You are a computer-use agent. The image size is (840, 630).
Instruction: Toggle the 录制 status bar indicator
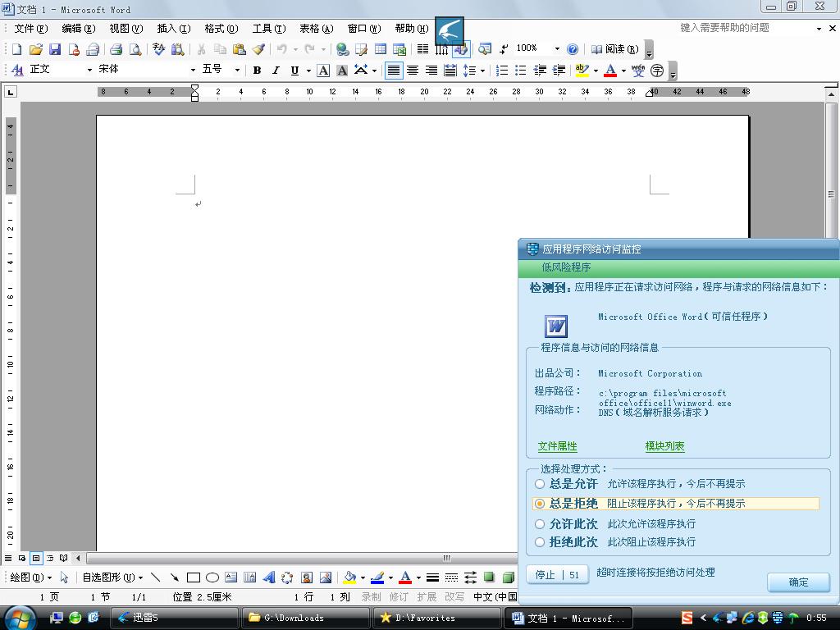pyautogui.click(x=371, y=597)
